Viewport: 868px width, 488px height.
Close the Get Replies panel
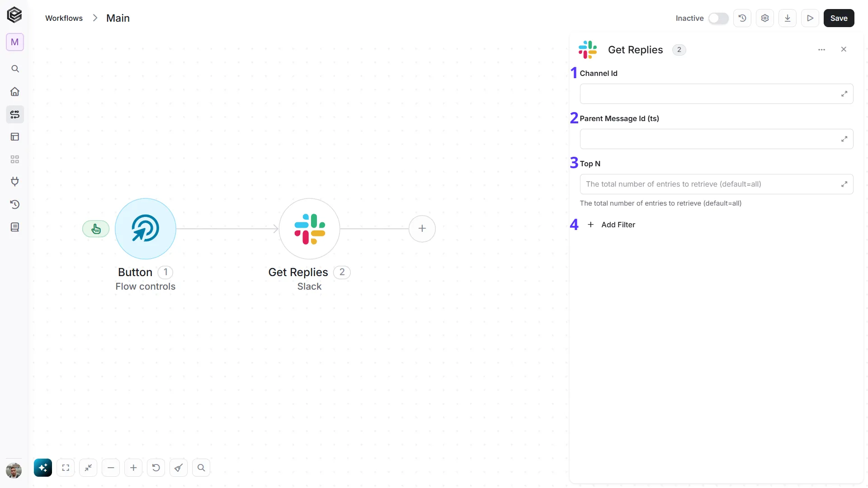pos(844,49)
